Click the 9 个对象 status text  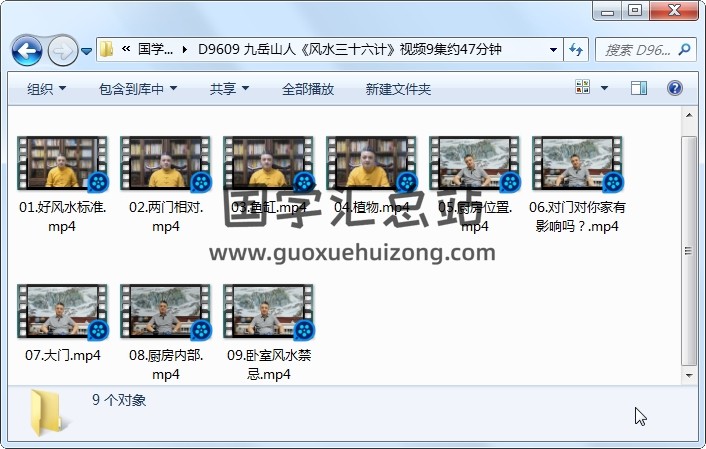(119, 400)
